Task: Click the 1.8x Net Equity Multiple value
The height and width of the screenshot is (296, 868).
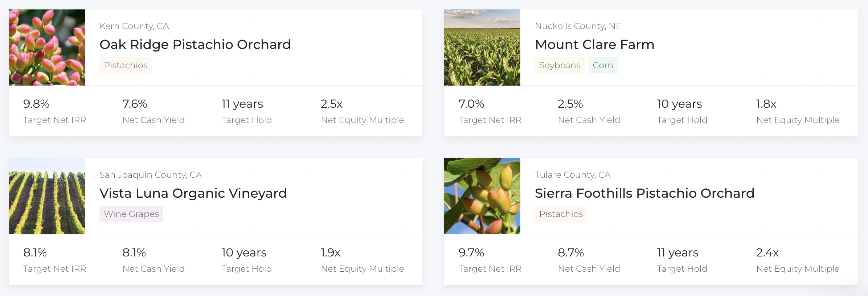Action: (x=766, y=104)
